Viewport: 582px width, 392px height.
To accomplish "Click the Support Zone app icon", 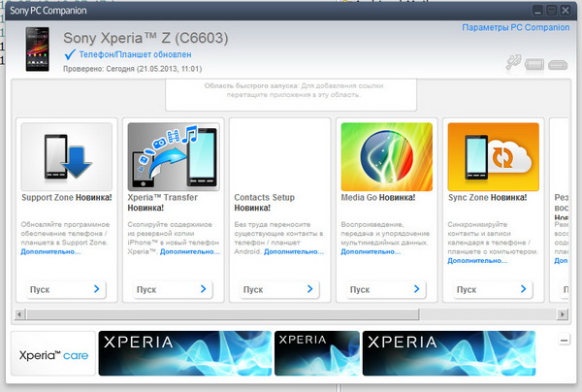I will coord(66,155).
